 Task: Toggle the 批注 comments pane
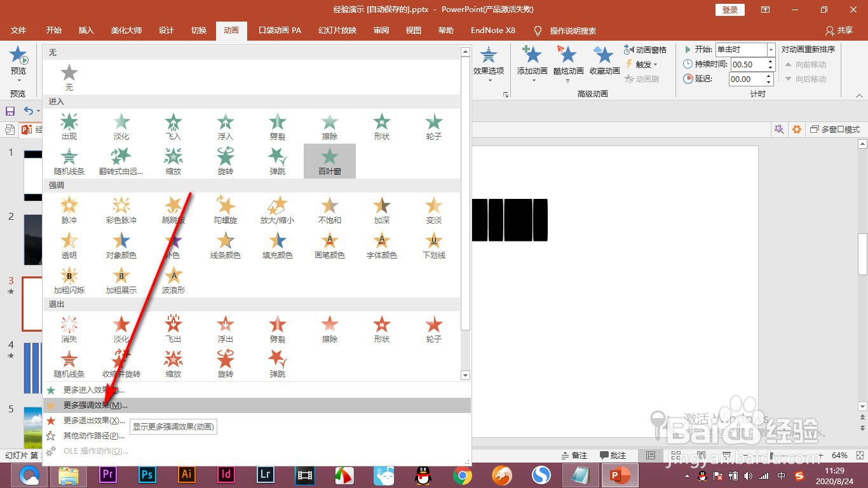point(613,456)
